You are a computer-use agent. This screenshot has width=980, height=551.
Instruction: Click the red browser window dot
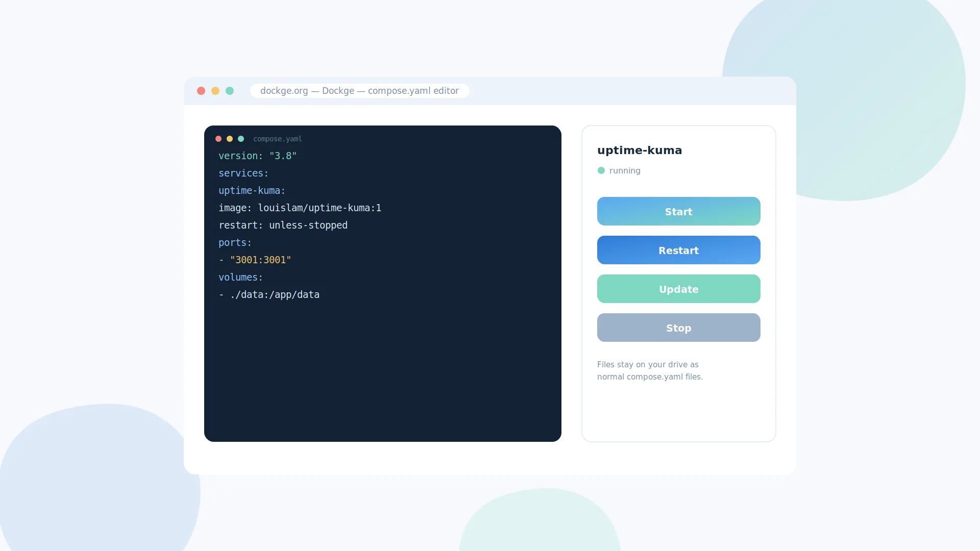click(201, 91)
